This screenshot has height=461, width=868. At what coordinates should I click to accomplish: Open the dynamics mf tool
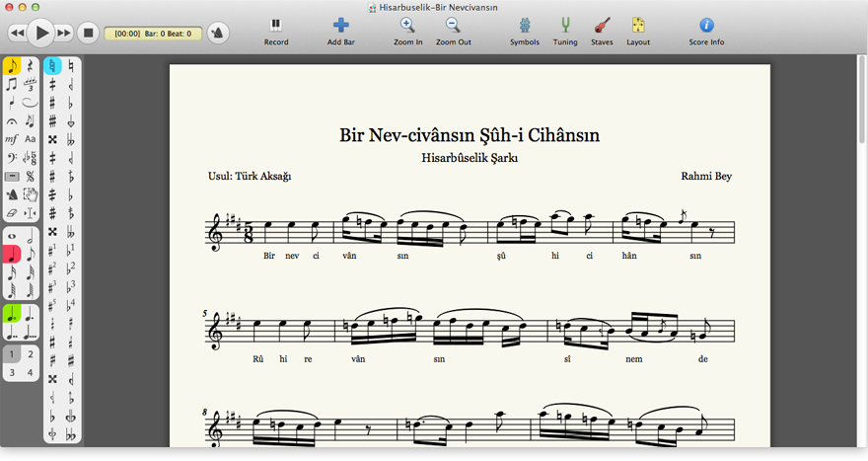point(12,139)
